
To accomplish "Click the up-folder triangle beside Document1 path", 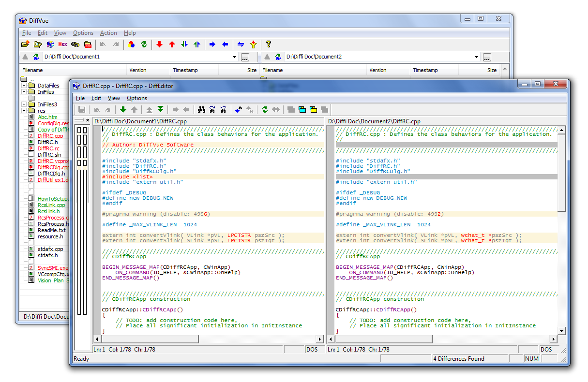I will click(25, 57).
